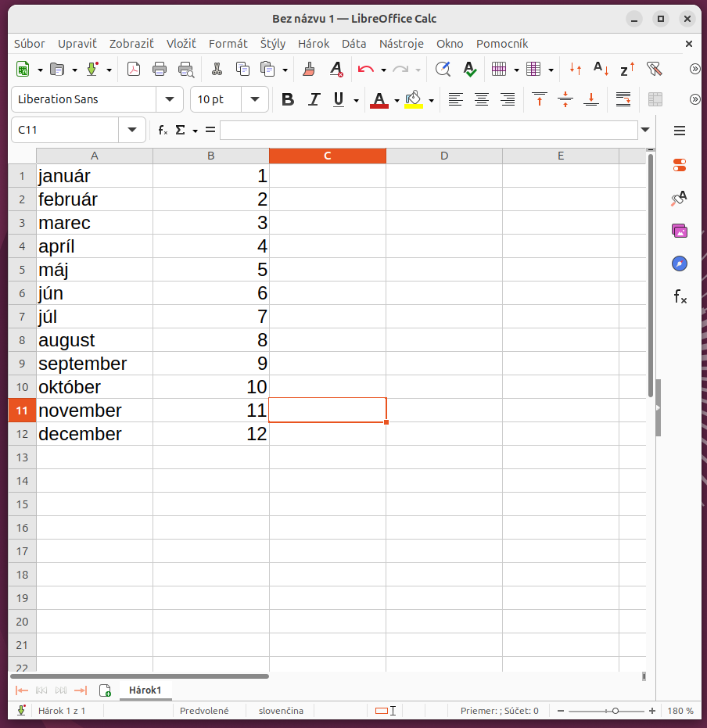Click the Save document icon
Image resolution: width=707 pixels, height=728 pixels.
(92, 70)
